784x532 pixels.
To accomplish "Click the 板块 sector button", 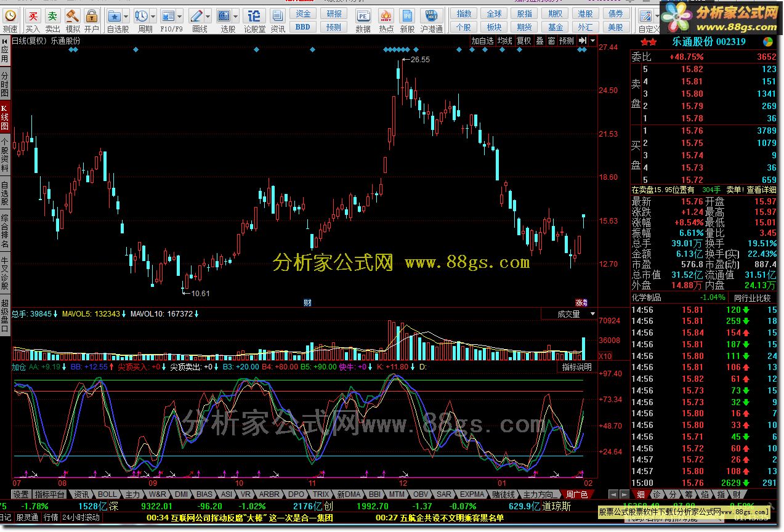I will pos(494,27).
